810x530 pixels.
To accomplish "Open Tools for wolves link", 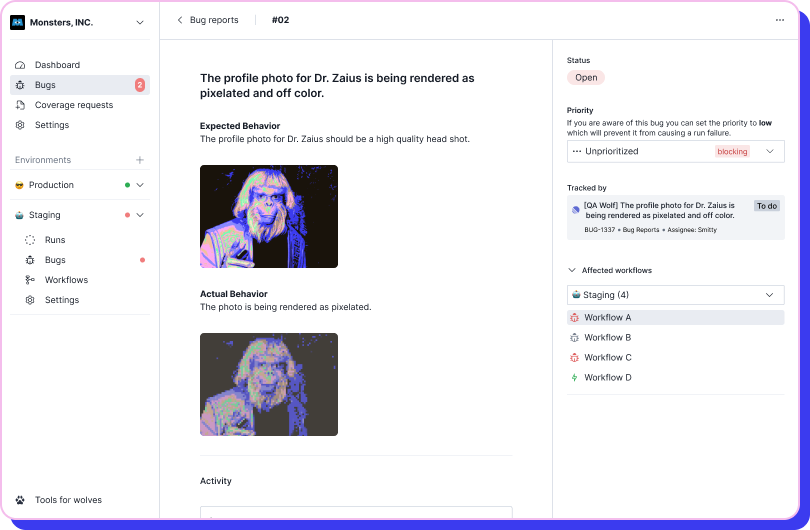I will pos(68,500).
